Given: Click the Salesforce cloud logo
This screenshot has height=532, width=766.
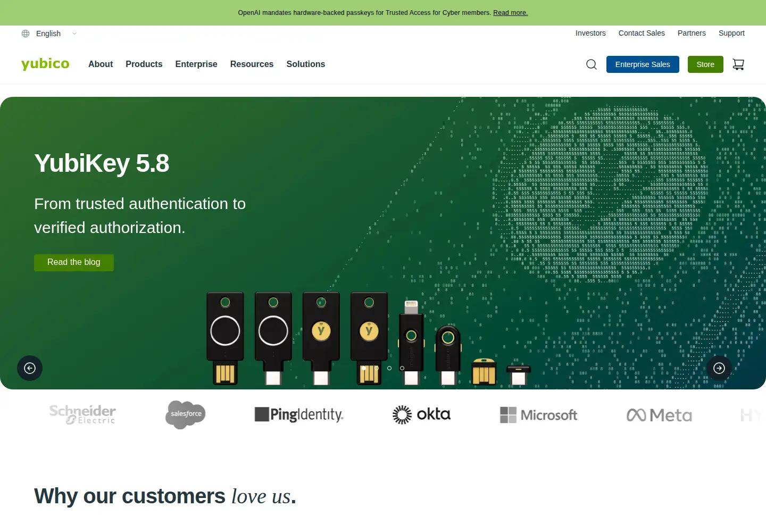Looking at the screenshot, I should point(185,414).
